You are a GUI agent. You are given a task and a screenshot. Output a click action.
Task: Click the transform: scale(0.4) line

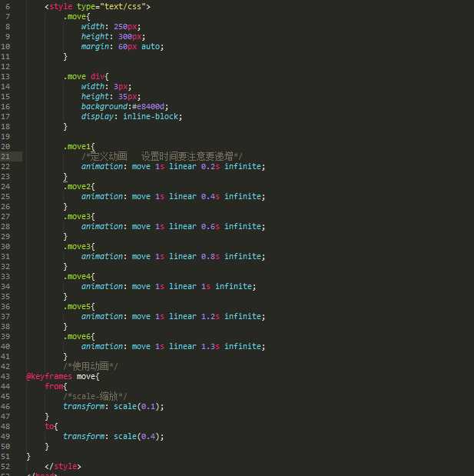(x=114, y=437)
